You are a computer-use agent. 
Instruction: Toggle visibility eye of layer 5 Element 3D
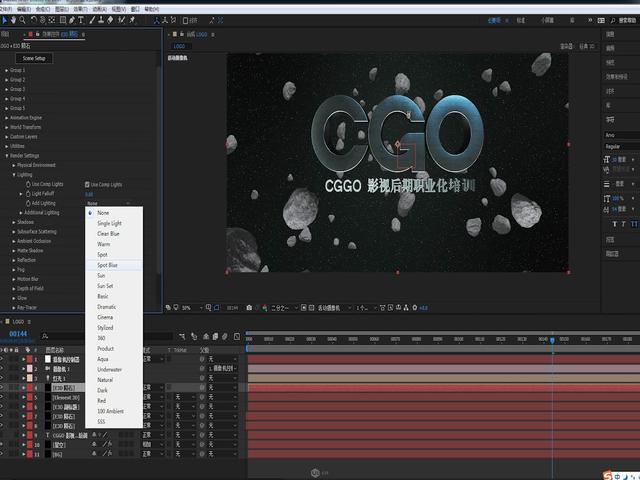tap(2, 397)
